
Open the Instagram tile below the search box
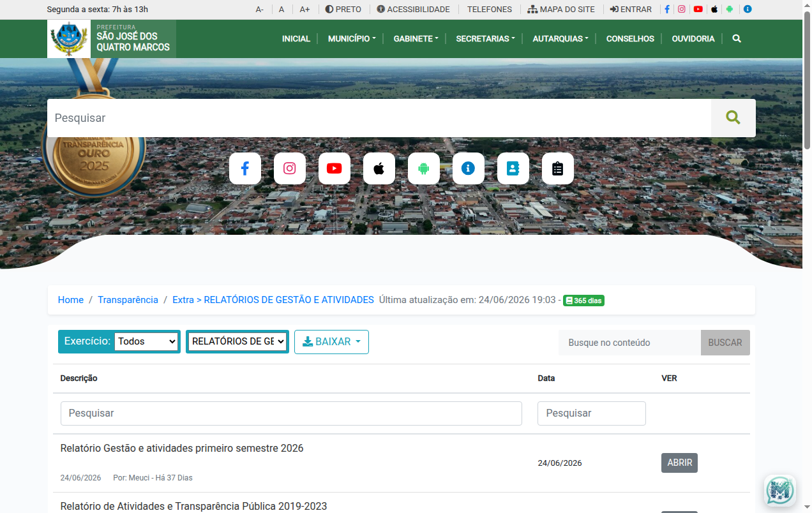tap(290, 168)
